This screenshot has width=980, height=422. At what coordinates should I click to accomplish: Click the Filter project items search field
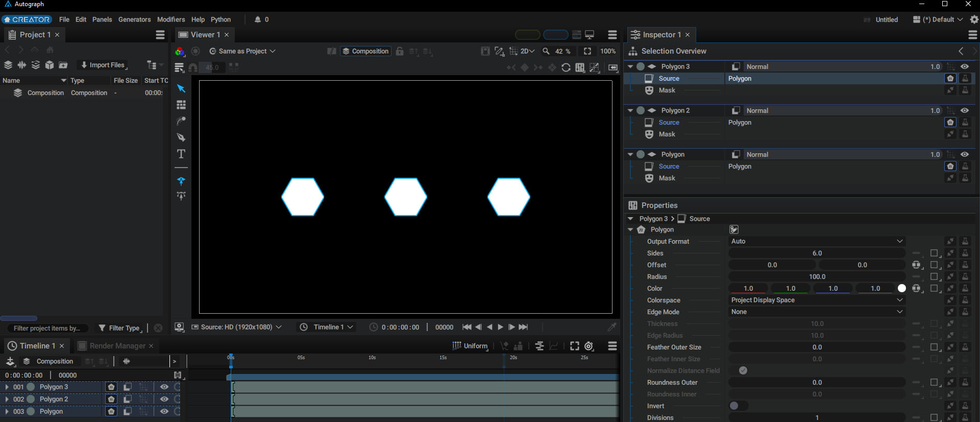47,328
